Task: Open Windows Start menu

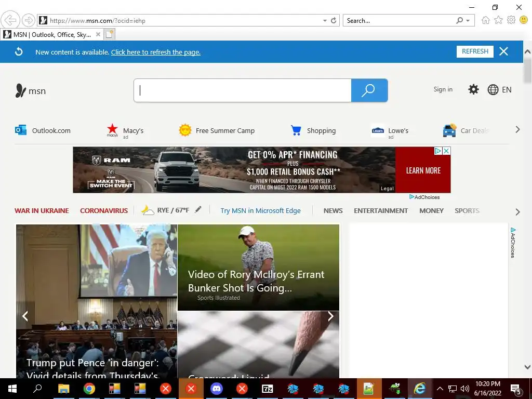Action: (x=12, y=389)
